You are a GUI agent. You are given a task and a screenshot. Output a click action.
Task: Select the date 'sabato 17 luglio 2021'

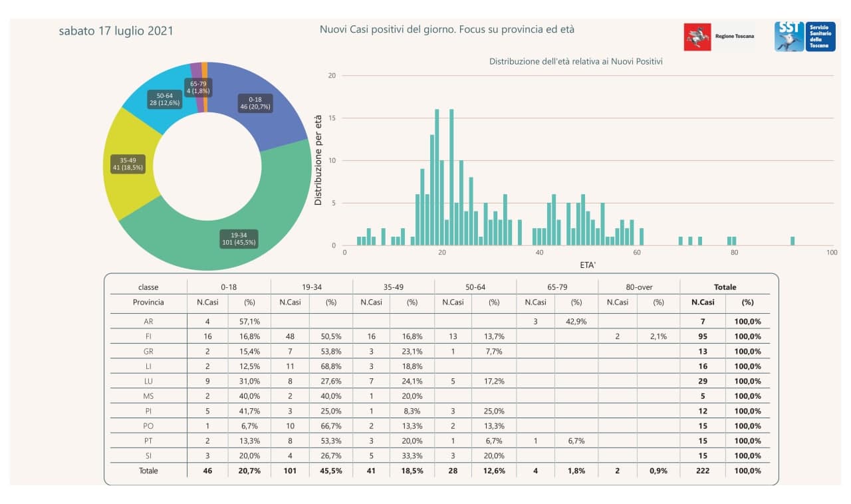tap(116, 31)
